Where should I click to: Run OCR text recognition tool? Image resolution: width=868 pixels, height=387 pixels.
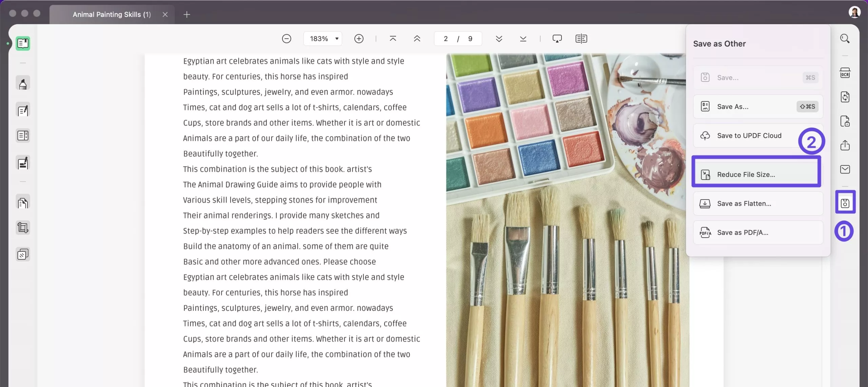click(x=845, y=73)
